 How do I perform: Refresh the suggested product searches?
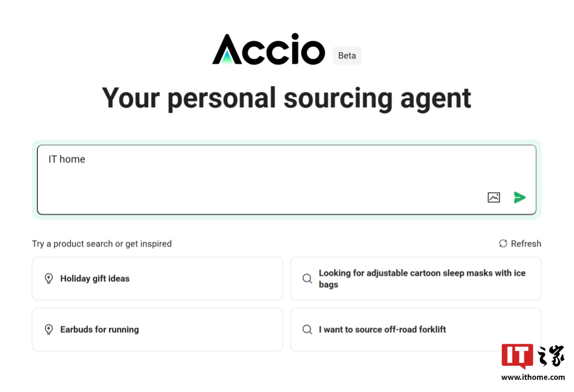pyautogui.click(x=519, y=243)
